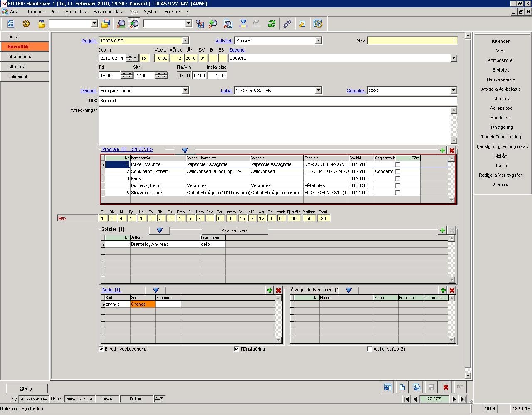
Task: Open the Dirigent dropdown
Action: [185, 91]
